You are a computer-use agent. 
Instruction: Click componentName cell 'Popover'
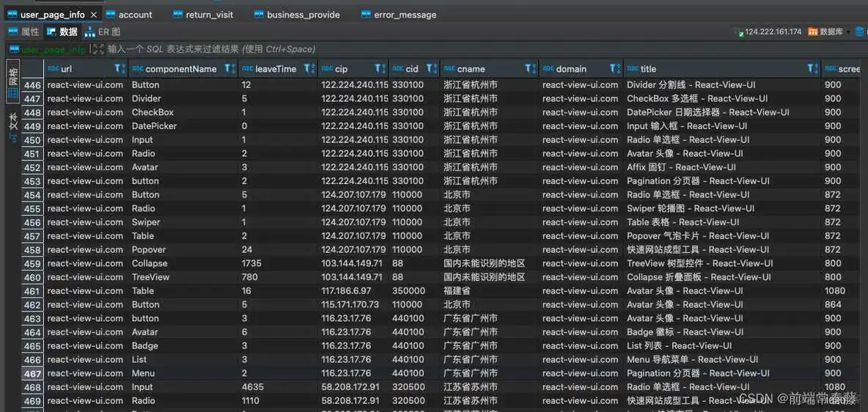(183, 250)
